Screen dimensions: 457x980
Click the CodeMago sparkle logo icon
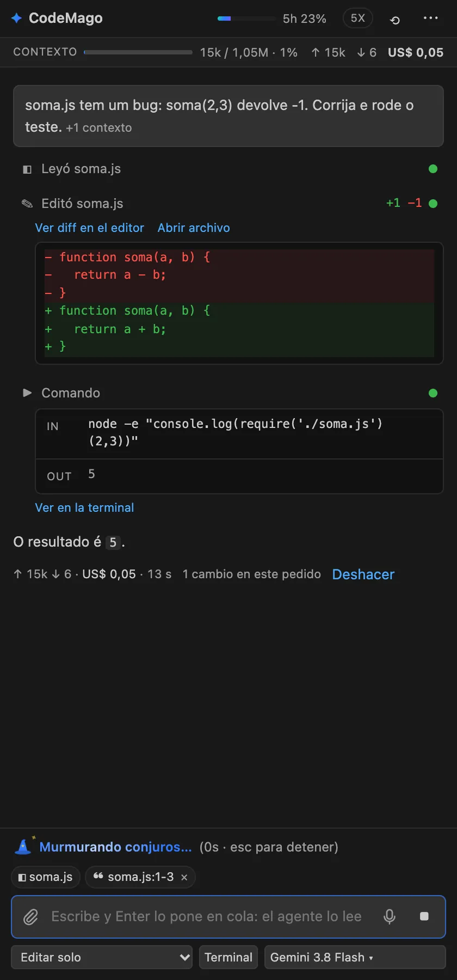[x=17, y=18]
